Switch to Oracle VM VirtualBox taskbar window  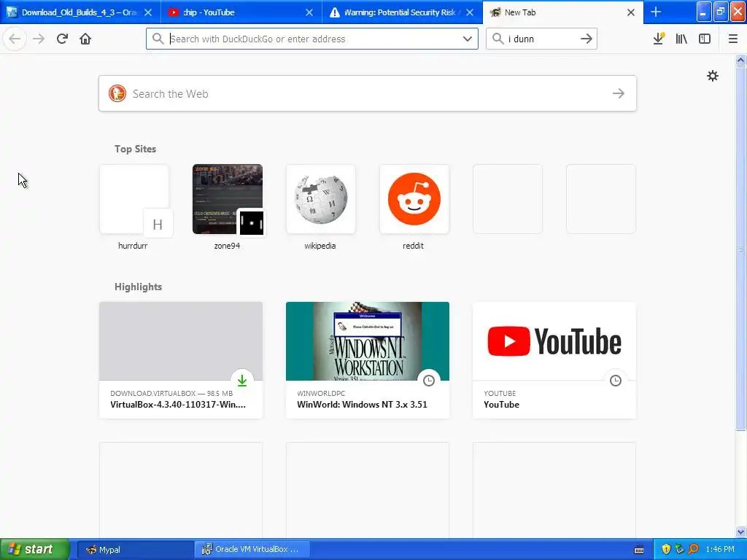coord(252,549)
